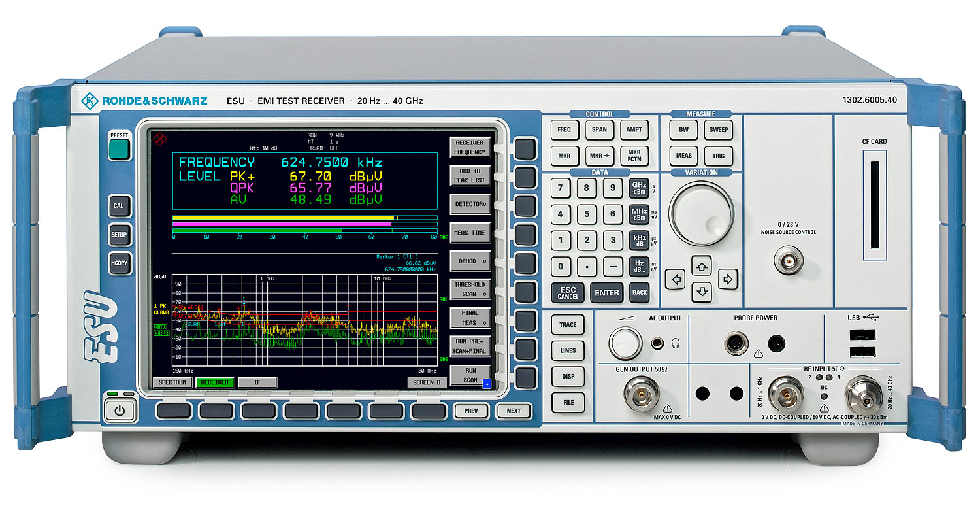Expand the THRESHOLD SCAN softkey submenu
Image resolution: width=980 pixels, height=523 pixels.
pos(470,290)
